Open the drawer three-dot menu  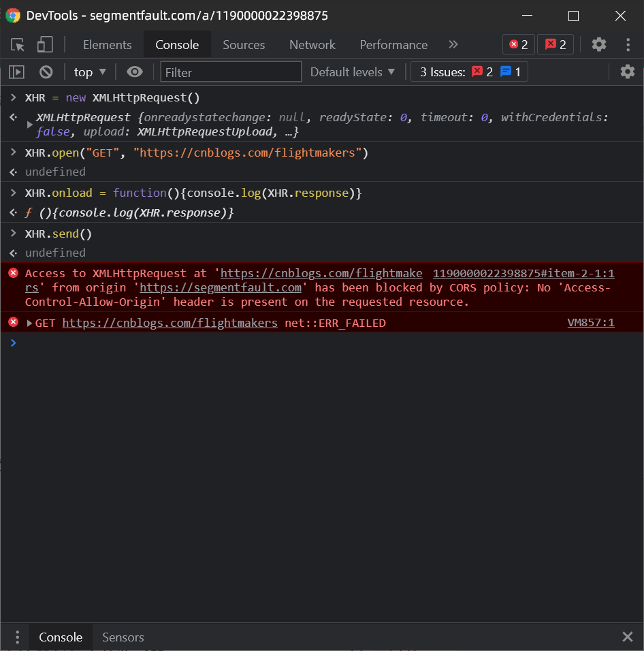17,637
